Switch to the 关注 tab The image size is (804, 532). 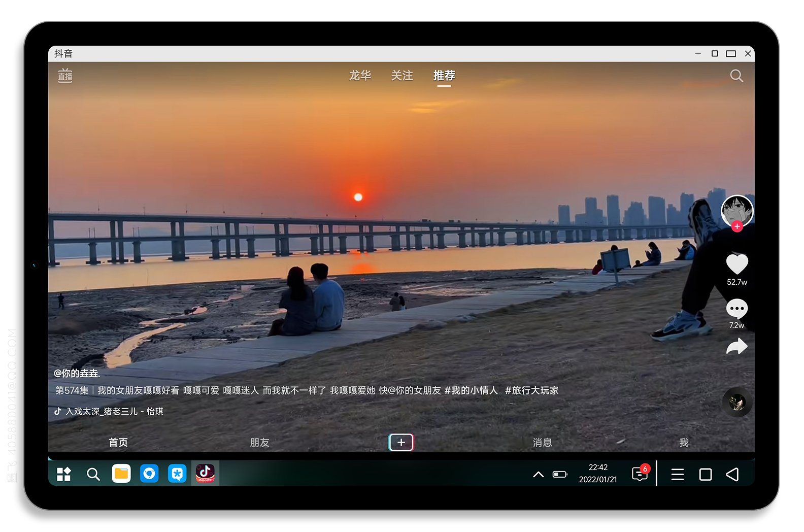(401, 76)
